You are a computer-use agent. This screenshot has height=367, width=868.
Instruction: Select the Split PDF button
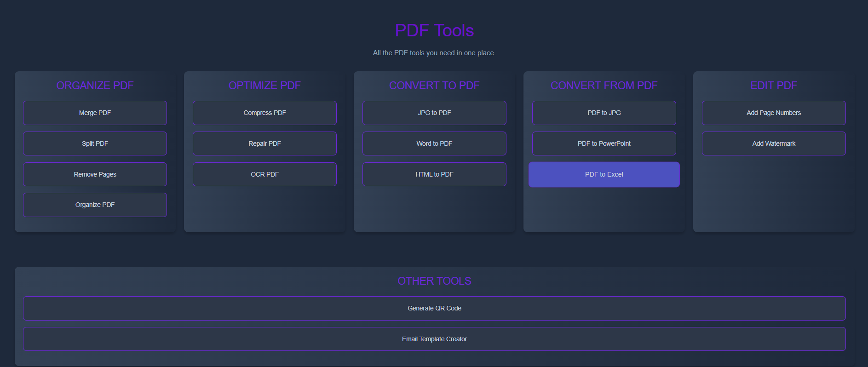coord(95,143)
